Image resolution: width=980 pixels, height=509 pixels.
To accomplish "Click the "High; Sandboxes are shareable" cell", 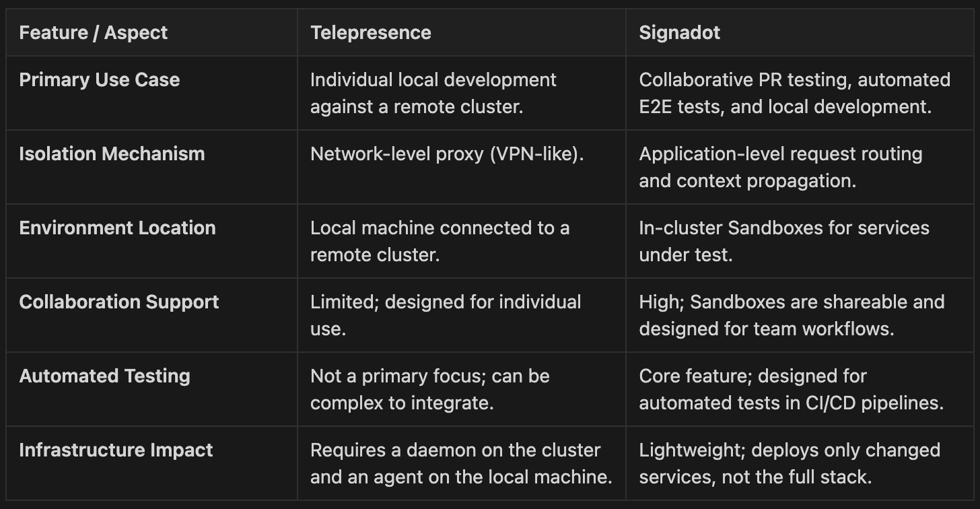I will click(792, 315).
